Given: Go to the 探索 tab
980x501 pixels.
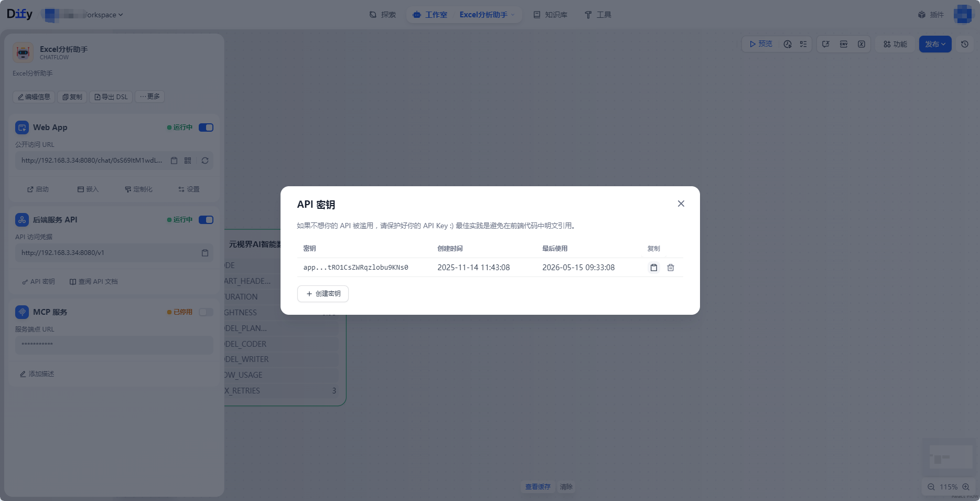Looking at the screenshot, I should [x=383, y=15].
